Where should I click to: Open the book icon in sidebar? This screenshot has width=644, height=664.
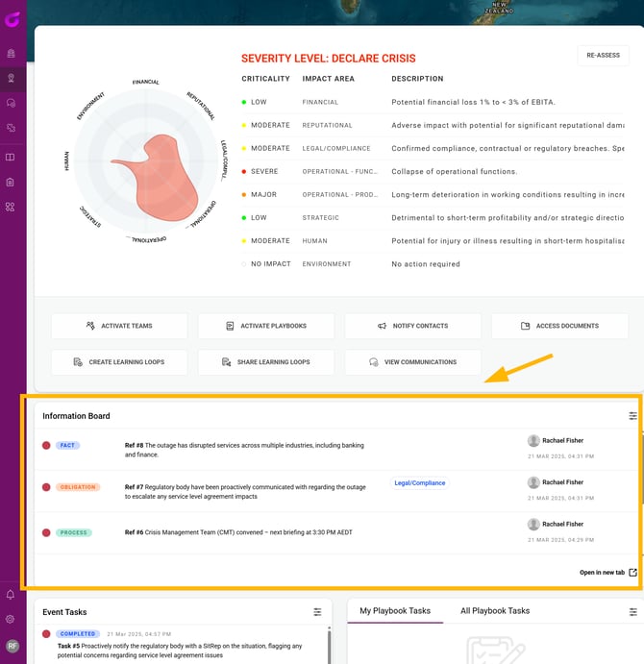point(11,157)
